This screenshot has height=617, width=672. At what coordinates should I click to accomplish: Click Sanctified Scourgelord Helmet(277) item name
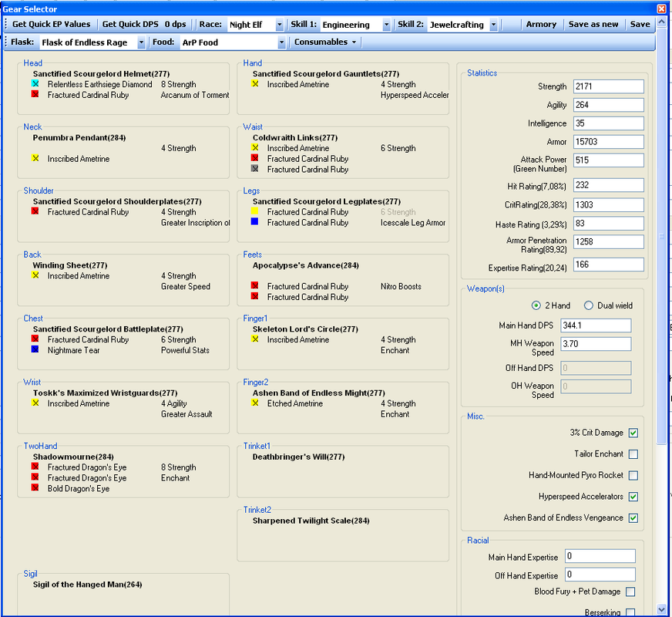point(101,74)
